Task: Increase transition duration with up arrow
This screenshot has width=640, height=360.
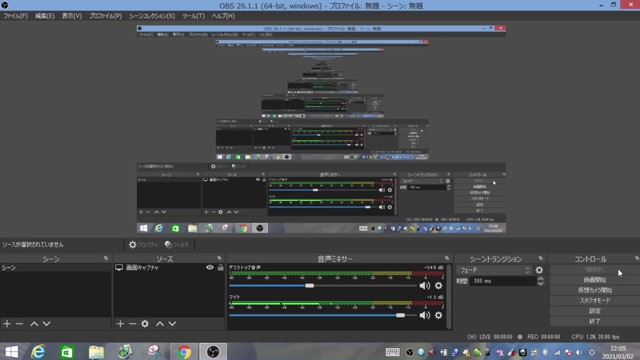Action: pyautogui.click(x=540, y=279)
